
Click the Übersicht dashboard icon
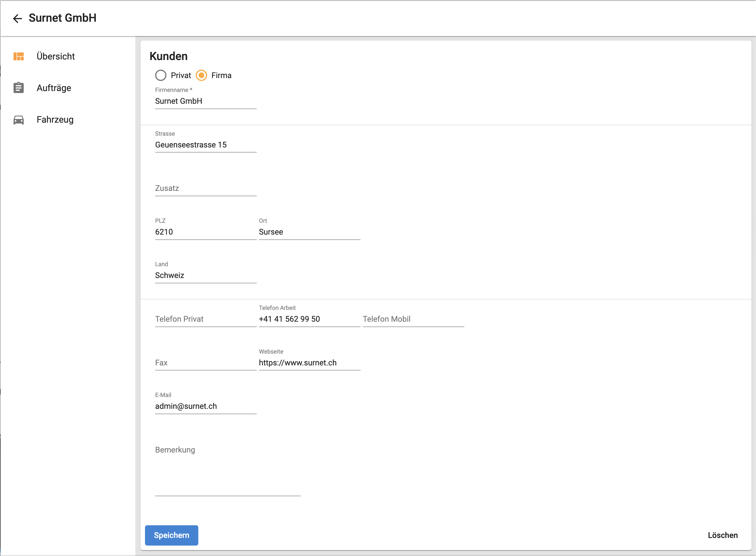click(x=19, y=56)
